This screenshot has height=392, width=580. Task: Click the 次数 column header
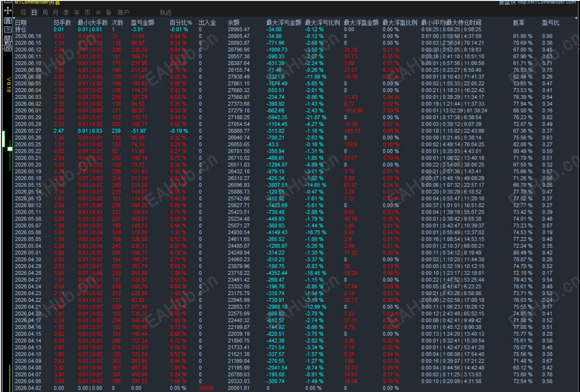pyautogui.click(x=118, y=23)
